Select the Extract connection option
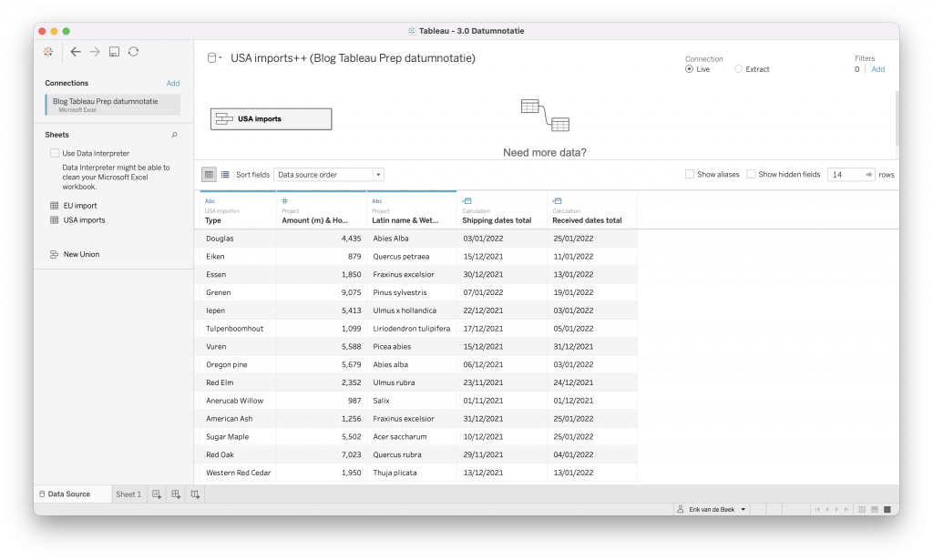Image resolution: width=933 pixels, height=560 pixels. pos(738,69)
